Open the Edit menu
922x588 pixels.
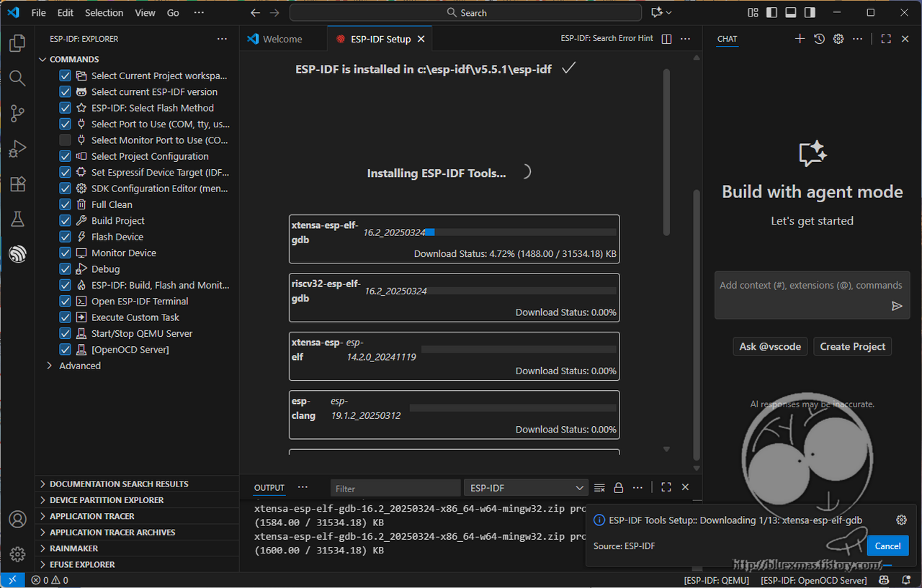pyautogui.click(x=66, y=12)
